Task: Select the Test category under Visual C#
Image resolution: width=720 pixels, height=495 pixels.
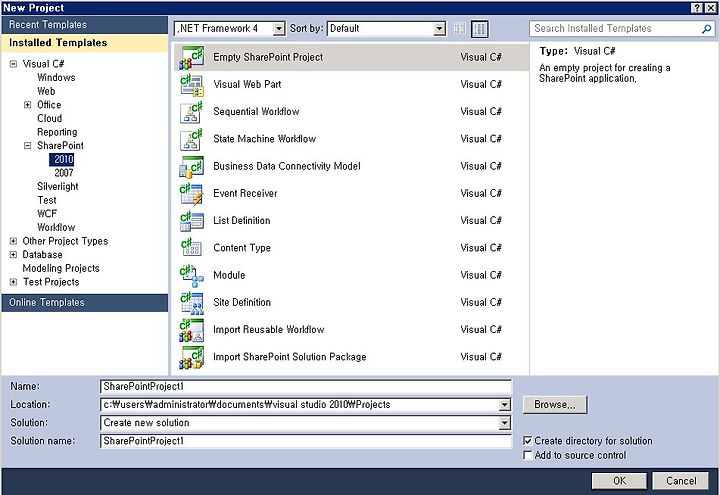Action: pos(47,200)
